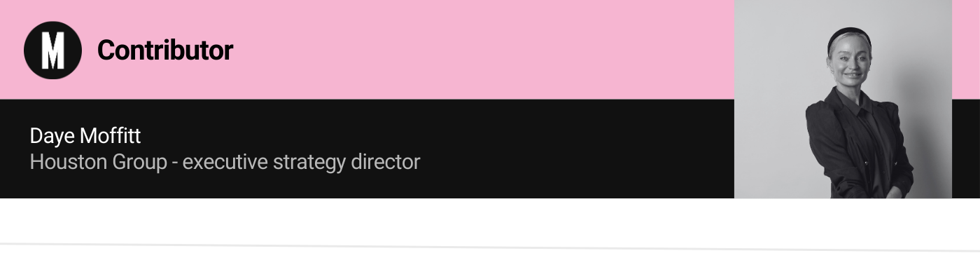Click the dark blazer in the portrait

[857, 144]
